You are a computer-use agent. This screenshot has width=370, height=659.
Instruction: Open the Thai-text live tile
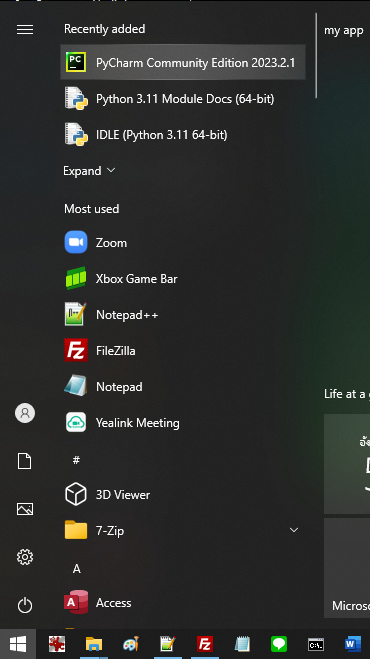click(347, 464)
